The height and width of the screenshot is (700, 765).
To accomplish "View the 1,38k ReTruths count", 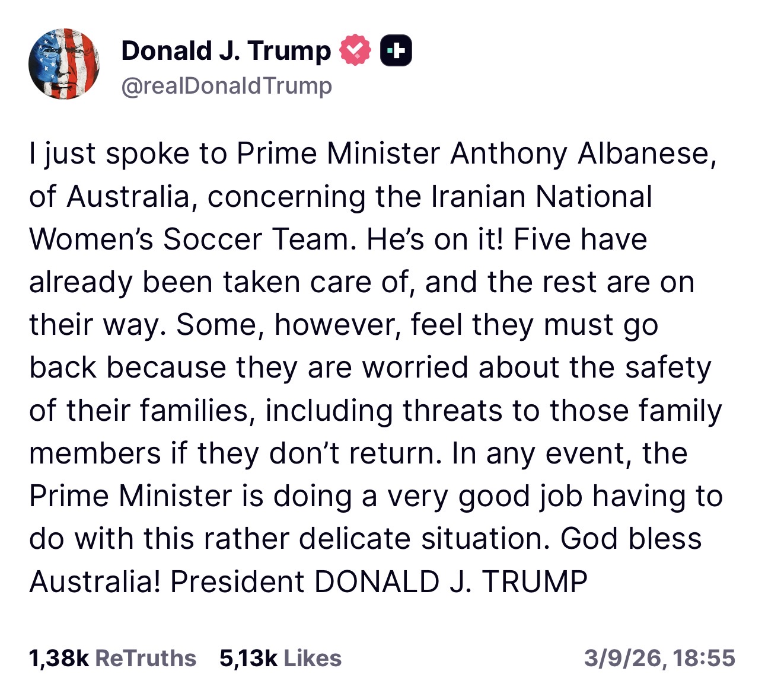I will coord(58,658).
